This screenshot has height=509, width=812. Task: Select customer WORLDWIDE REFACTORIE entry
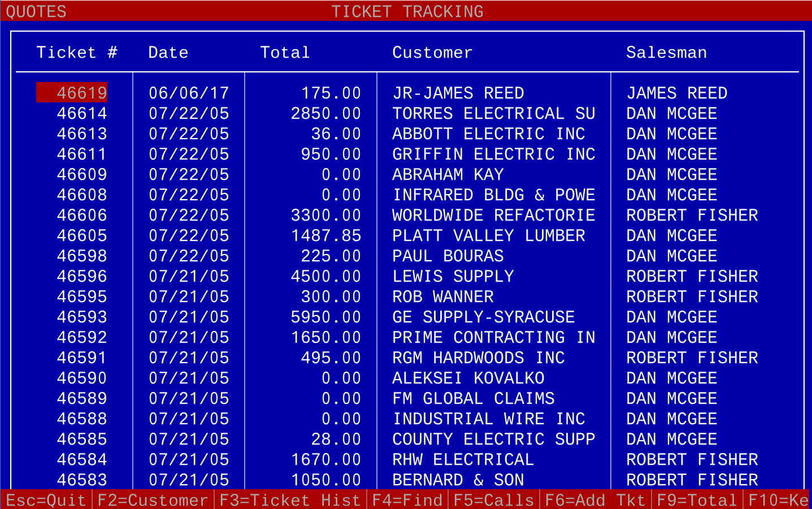(x=493, y=215)
